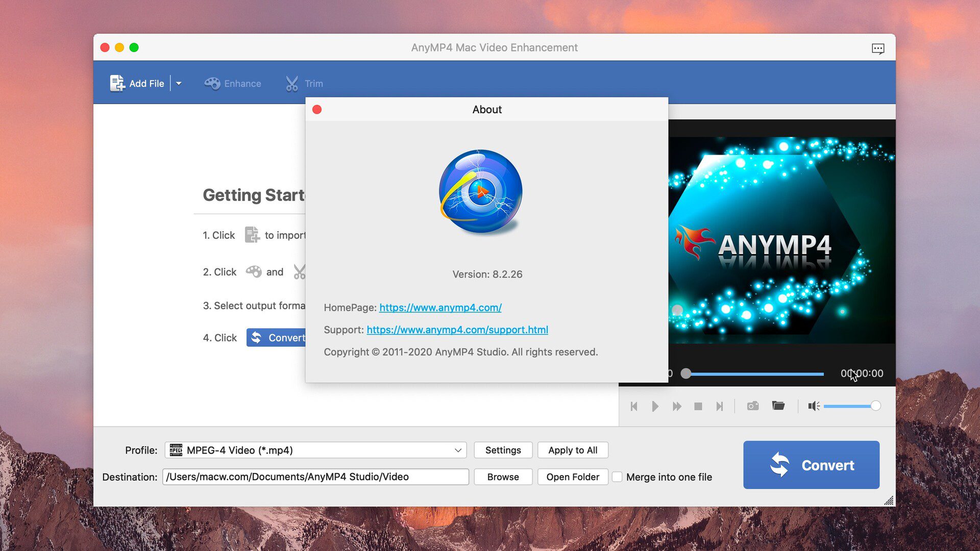Screen dimensions: 980x551
Task: Mute audio with the speaker icon
Action: point(813,406)
